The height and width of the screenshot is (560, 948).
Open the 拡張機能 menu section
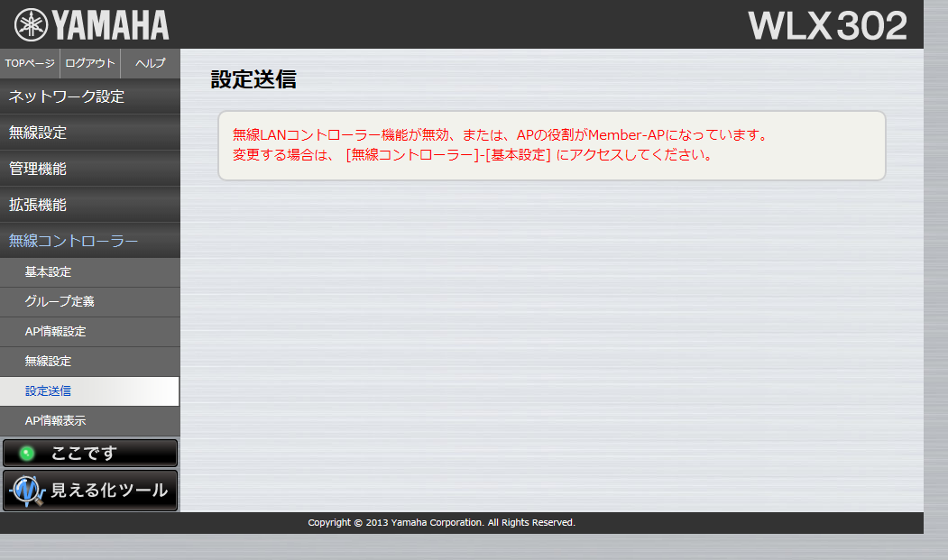pos(90,205)
